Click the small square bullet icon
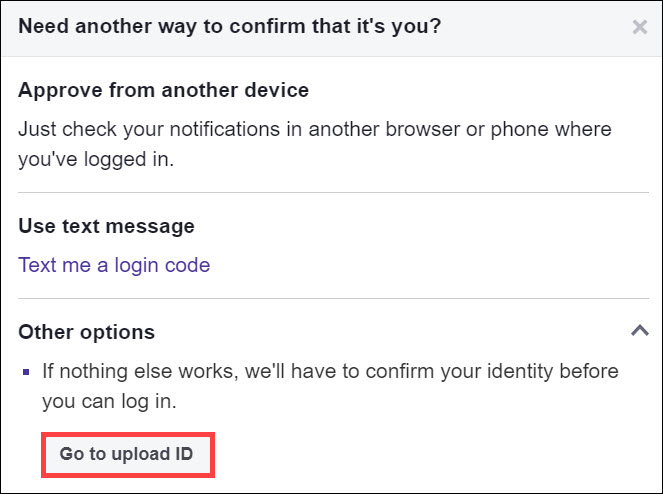 click(x=27, y=373)
